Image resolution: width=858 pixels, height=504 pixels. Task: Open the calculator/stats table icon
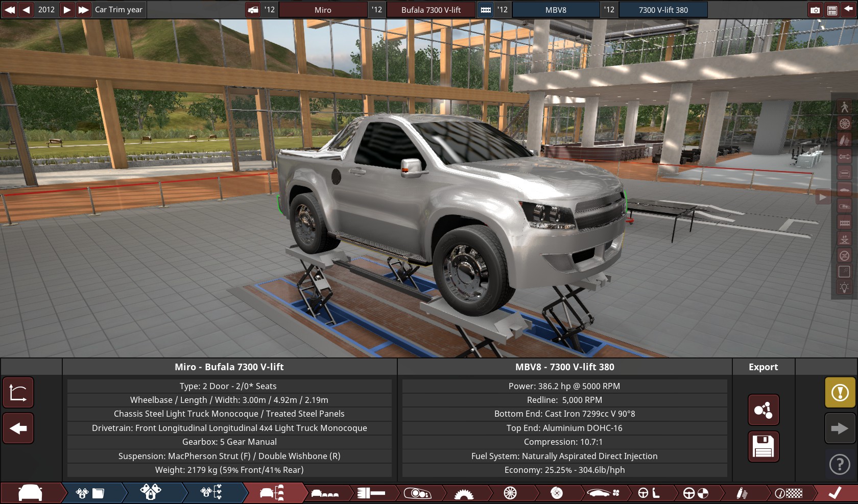[832, 10]
